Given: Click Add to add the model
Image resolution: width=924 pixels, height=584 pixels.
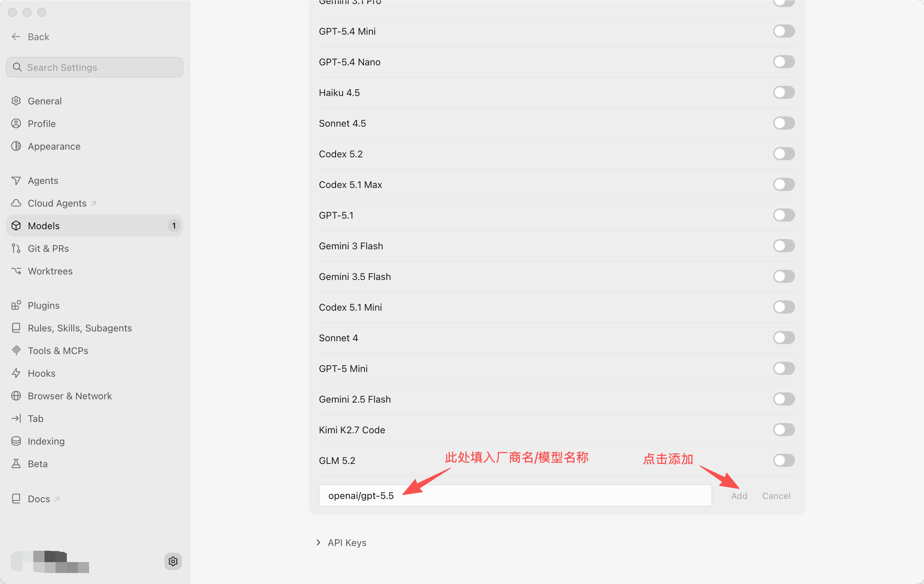Looking at the screenshot, I should click(x=739, y=495).
